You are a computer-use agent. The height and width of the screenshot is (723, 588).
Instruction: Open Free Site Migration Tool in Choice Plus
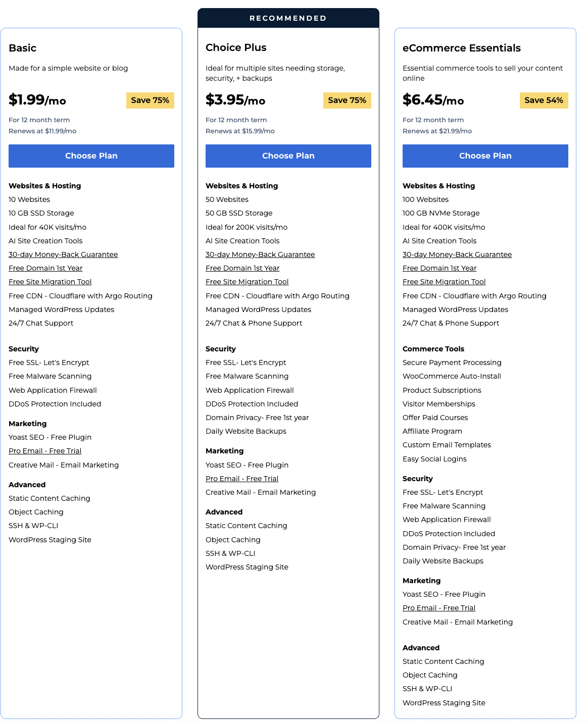247,282
